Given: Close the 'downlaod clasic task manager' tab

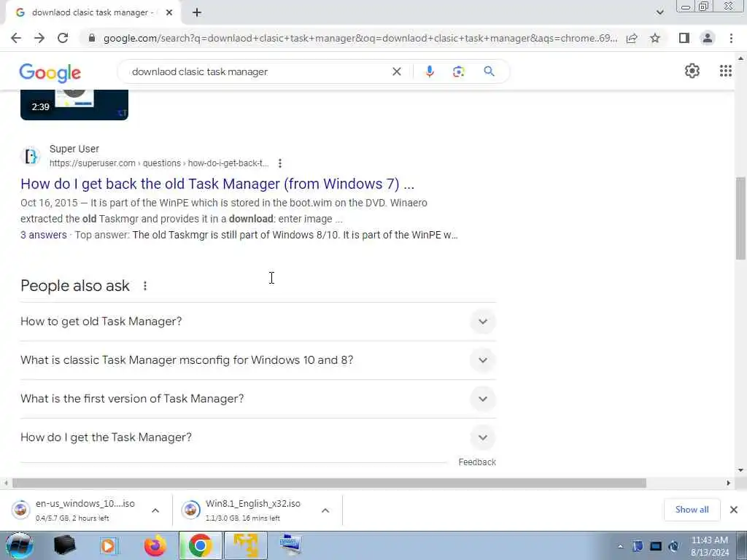Looking at the screenshot, I should [x=169, y=12].
